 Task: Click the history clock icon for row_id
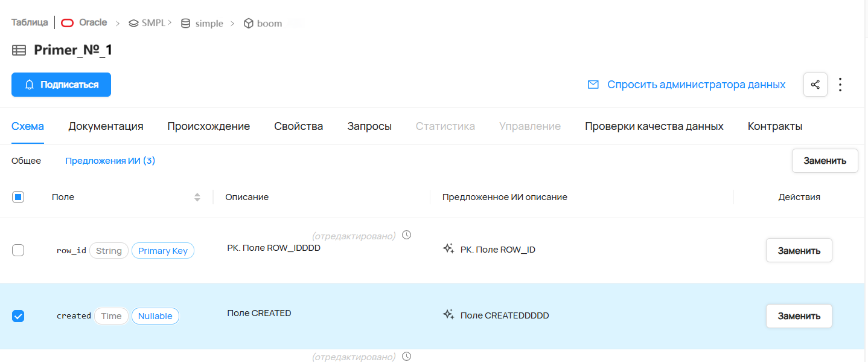click(406, 235)
